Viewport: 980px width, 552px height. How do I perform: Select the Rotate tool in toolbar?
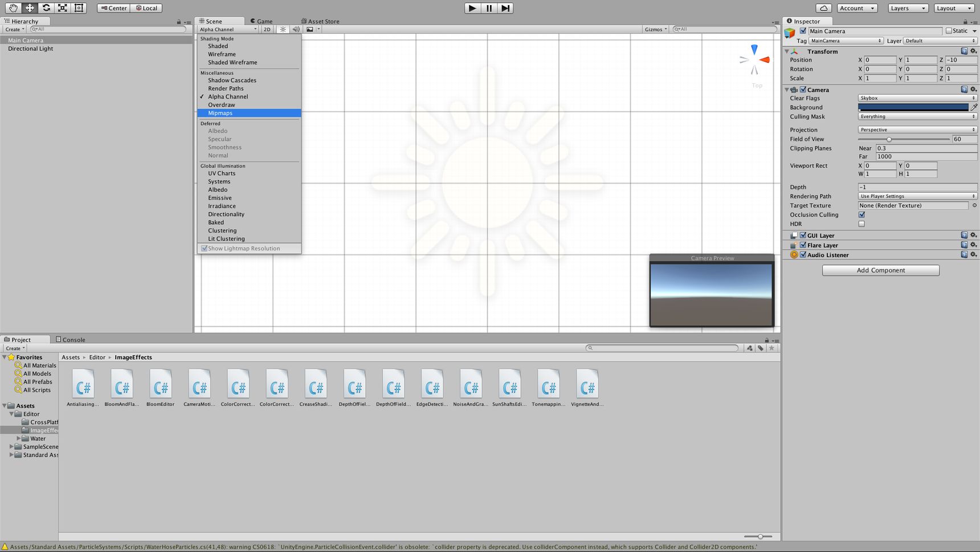[46, 8]
